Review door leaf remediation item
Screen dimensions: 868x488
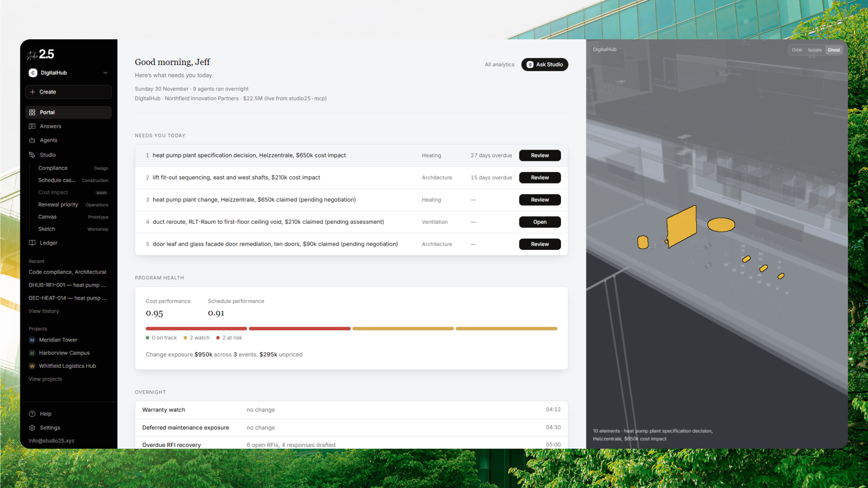coord(540,244)
